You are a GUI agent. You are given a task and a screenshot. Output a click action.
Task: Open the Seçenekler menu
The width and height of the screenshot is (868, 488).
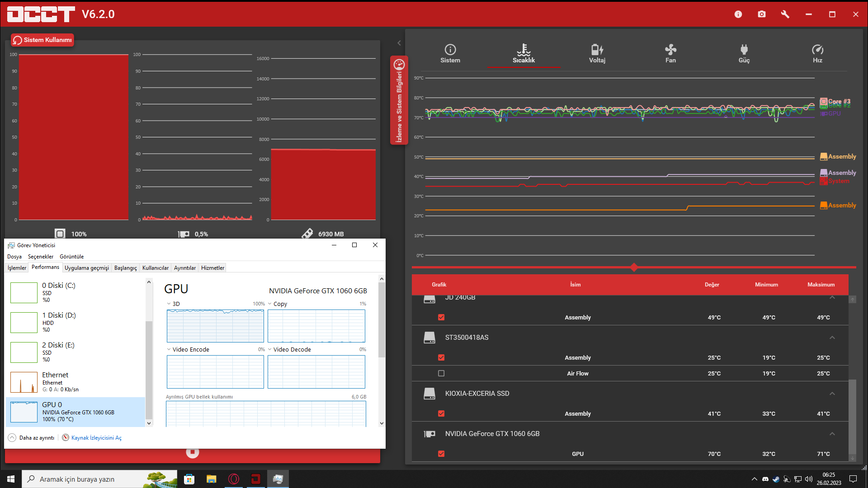tap(41, 257)
